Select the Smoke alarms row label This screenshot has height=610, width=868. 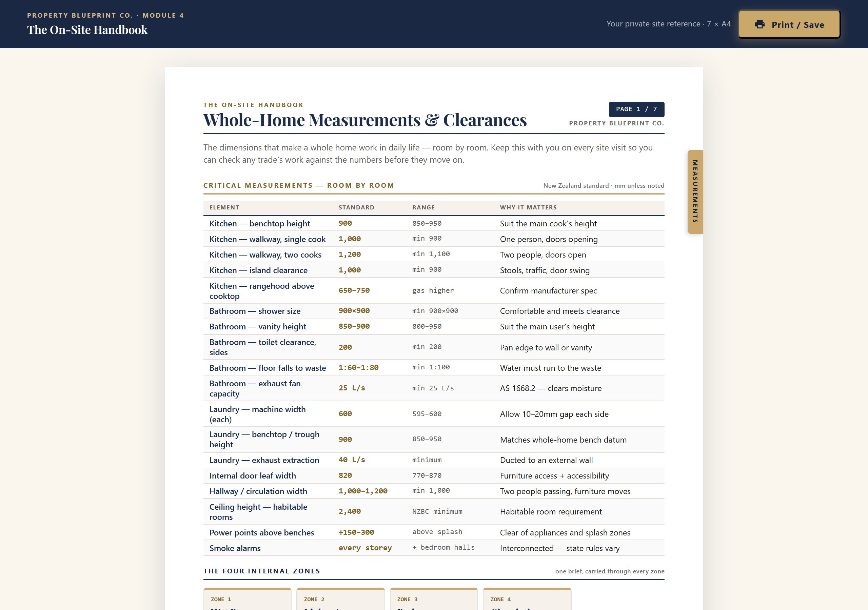(x=235, y=548)
